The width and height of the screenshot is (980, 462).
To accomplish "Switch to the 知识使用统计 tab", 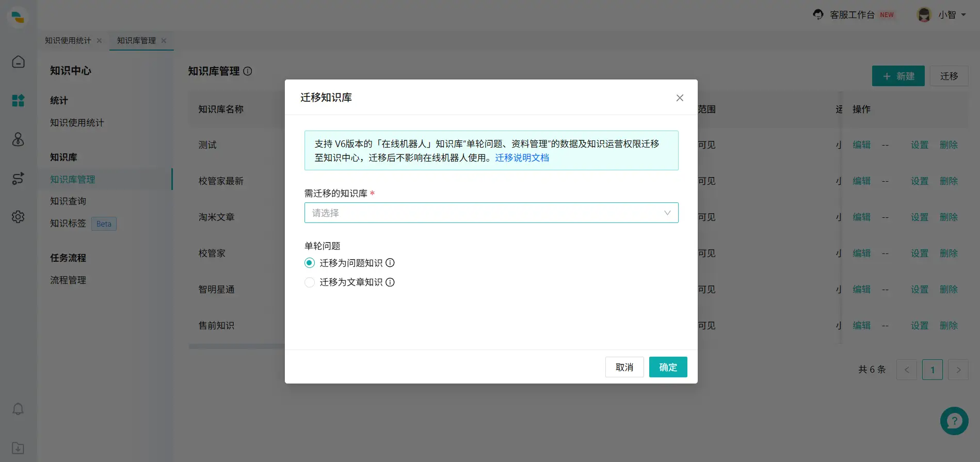I will (x=68, y=40).
